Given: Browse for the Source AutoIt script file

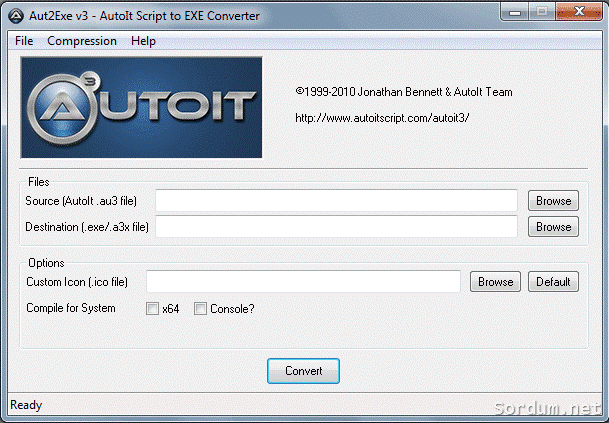Looking at the screenshot, I should tap(553, 201).
